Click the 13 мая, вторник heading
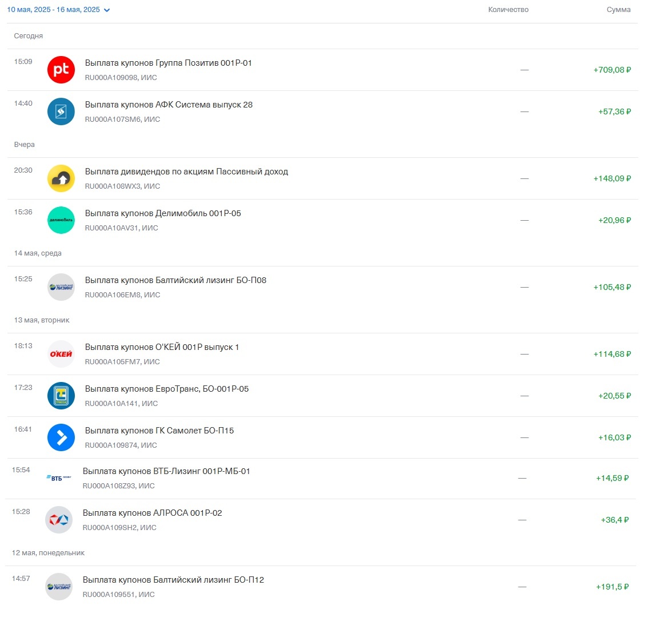Screen dimensions: 672x629 click(x=42, y=320)
